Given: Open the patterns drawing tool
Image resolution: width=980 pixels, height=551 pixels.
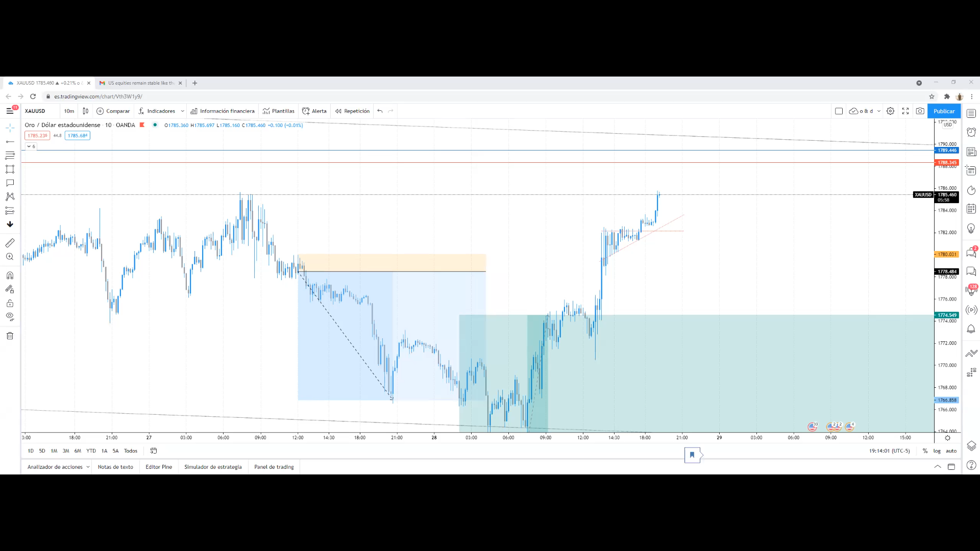Looking at the screenshot, I should coord(10,196).
